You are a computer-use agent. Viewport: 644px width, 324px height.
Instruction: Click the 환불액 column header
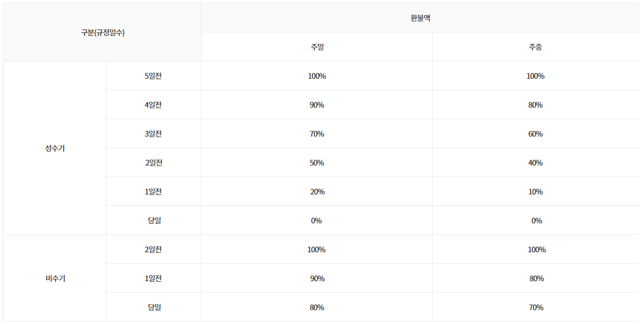click(x=420, y=18)
